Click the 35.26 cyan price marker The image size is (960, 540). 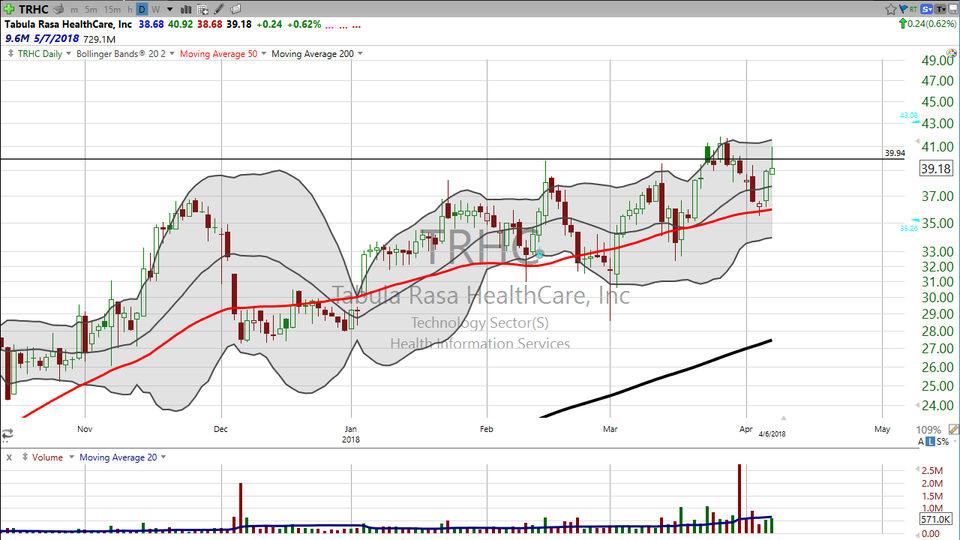(x=909, y=228)
